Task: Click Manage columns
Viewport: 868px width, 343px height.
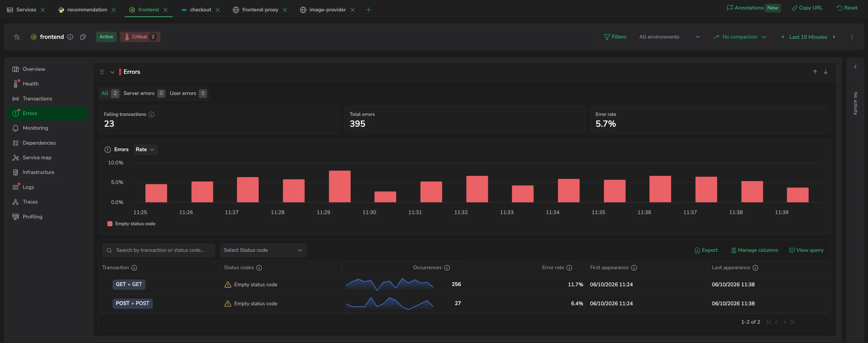Action: tap(755, 250)
